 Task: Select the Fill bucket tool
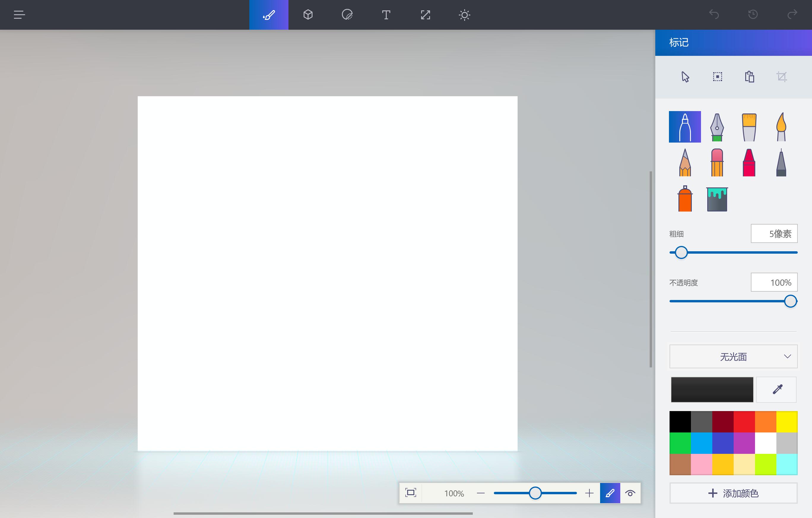(x=717, y=199)
